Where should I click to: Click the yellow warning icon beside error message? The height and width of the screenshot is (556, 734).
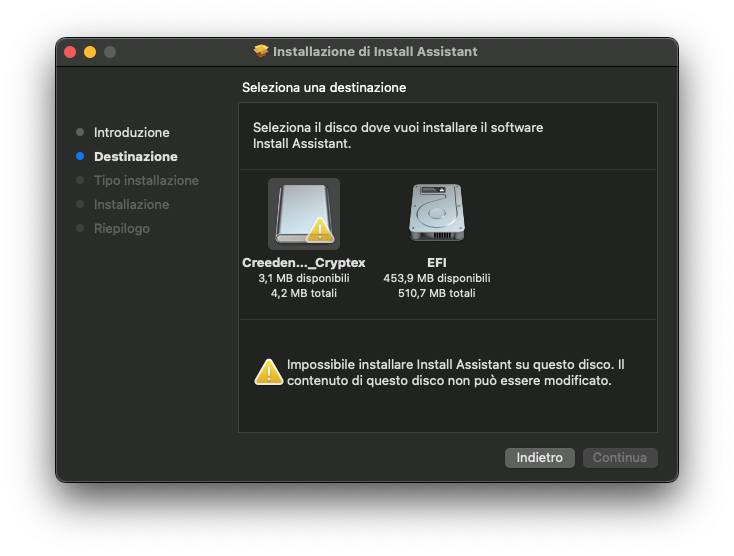[x=269, y=372]
